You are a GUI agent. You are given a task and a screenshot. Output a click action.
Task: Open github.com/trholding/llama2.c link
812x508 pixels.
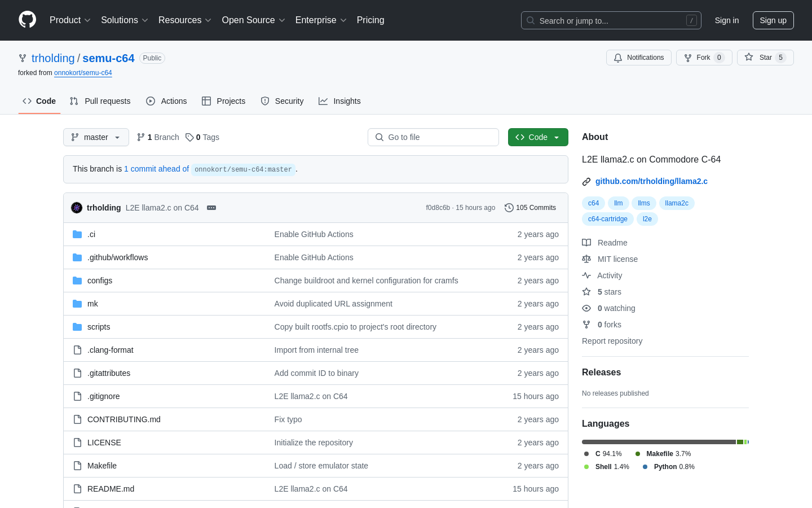[651, 181]
